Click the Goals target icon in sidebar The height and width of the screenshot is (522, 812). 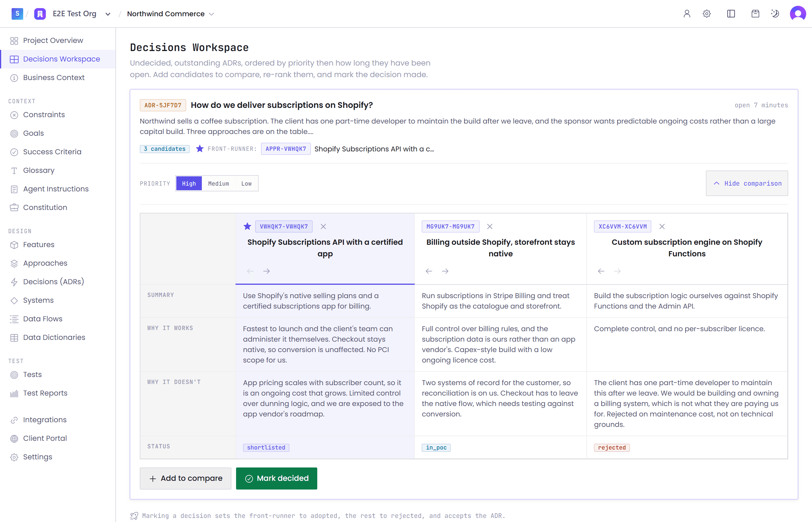pos(14,134)
